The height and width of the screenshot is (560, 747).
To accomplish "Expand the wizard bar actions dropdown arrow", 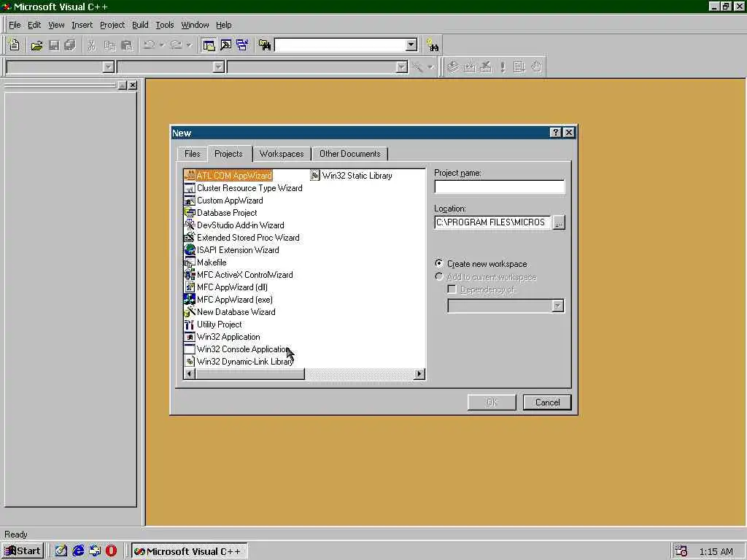I will pos(430,66).
